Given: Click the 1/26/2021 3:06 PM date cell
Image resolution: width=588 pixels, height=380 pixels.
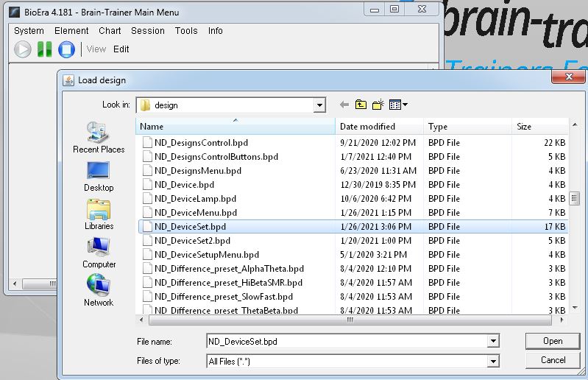Looking at the screenshot, I should [376, 227].
